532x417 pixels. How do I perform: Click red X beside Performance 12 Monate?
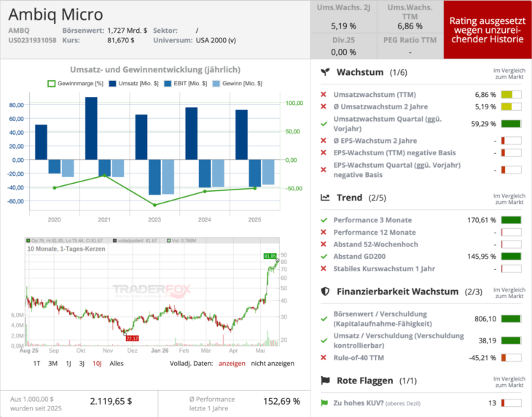pyautogui.click(x=324, y=232)
